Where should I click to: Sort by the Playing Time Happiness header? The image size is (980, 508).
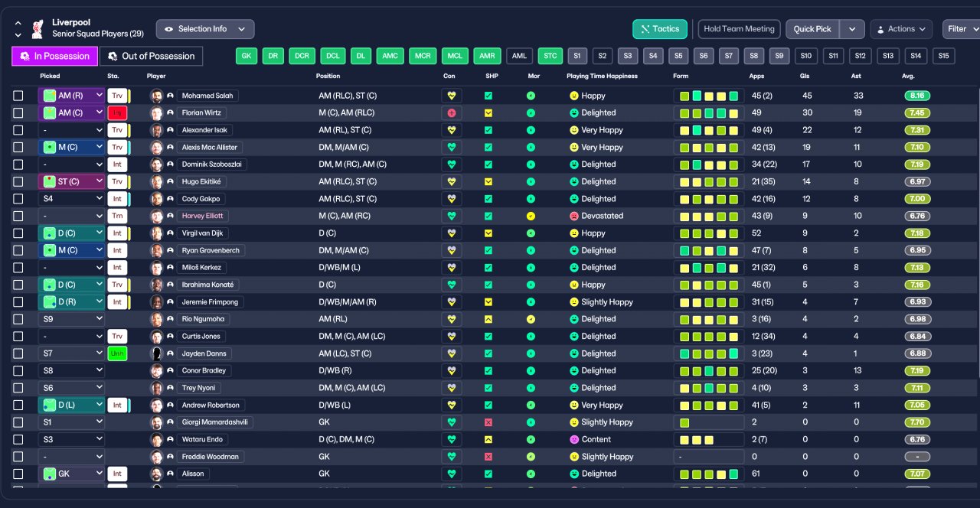pyautogui.click(x=602, y=76)
